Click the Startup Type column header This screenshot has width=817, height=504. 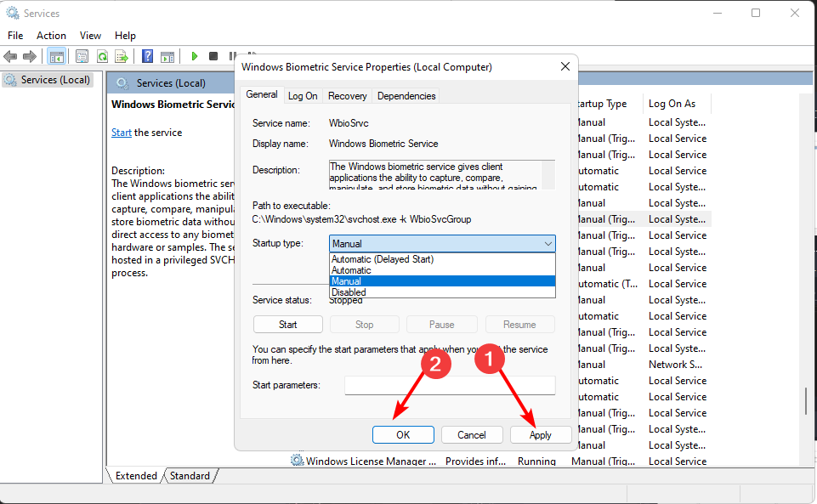(x=608, y=104)
